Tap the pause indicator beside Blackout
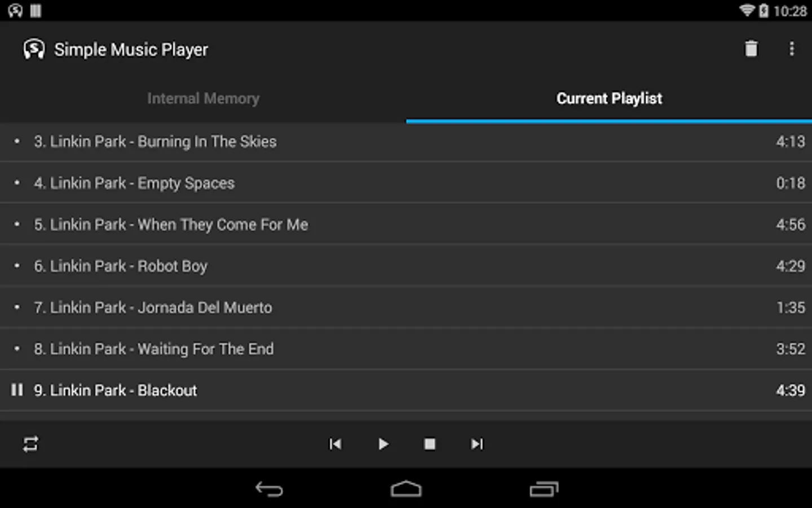 click(17, 390)
